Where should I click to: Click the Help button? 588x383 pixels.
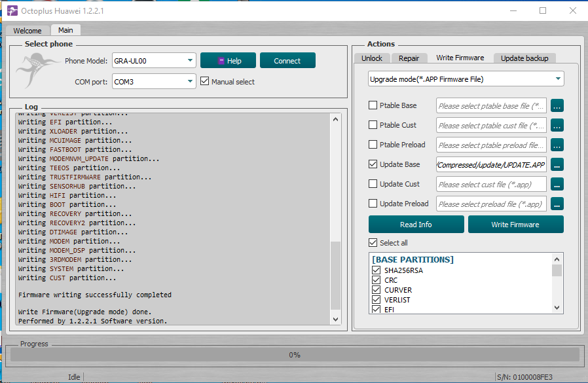[228, 60]
